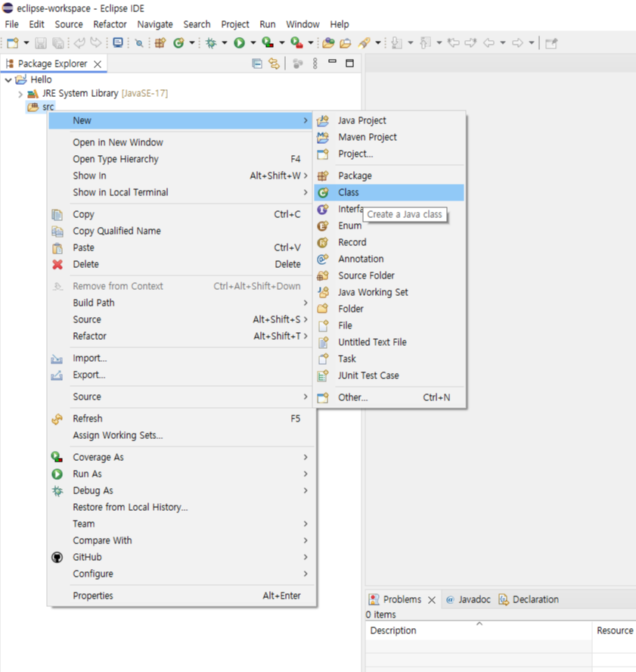Click the New Java Class toolbar icon
636x672 pixels.
(x=178, y=43)
